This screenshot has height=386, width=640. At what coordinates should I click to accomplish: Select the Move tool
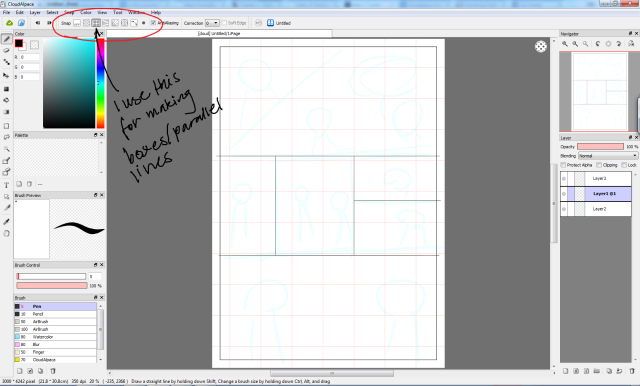(x=6, y=75)
